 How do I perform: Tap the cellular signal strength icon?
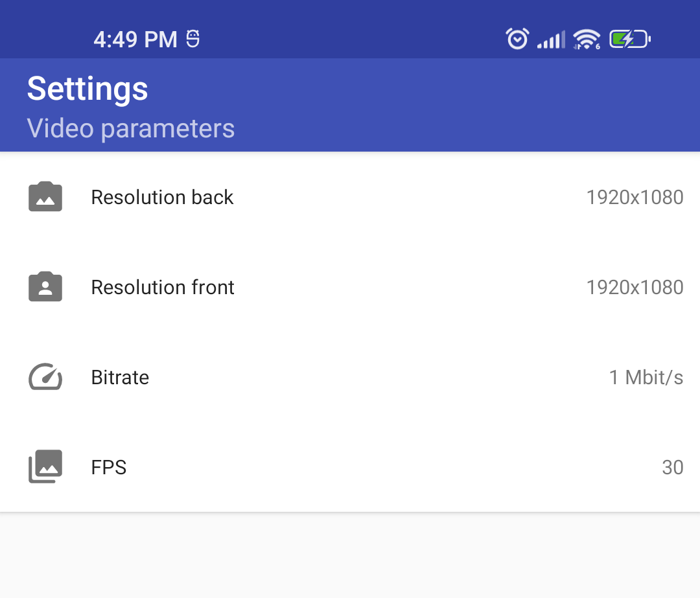click(x=551, y=40)
